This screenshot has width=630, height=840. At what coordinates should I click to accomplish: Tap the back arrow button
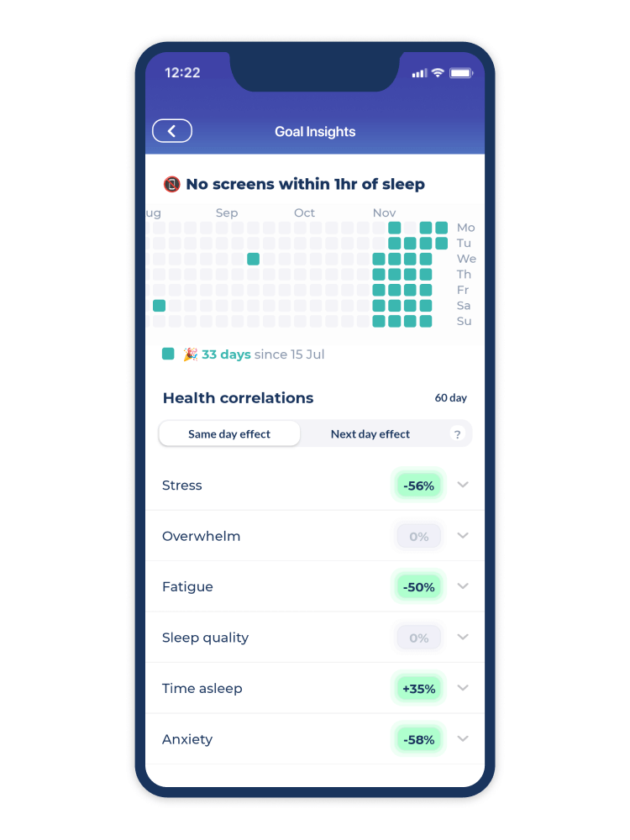click(172, 131)
